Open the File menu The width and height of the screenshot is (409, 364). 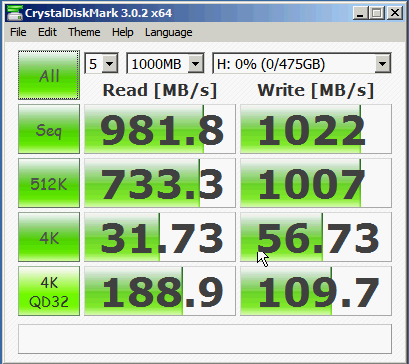pyautogui.click(x=18, y=32)
